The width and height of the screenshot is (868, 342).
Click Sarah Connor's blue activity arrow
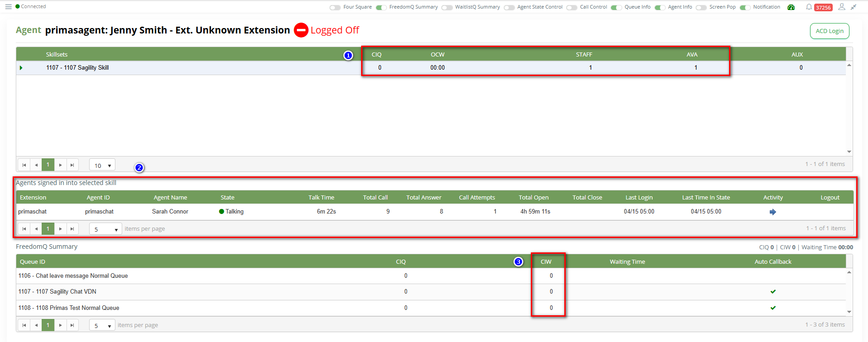pyautogui.click(x=773, y=212)
